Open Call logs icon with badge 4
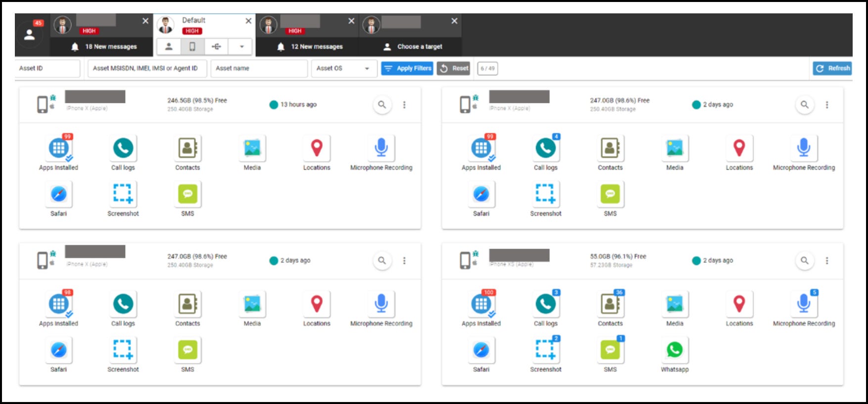Screen dimensions: 868x404 point(546,148)
